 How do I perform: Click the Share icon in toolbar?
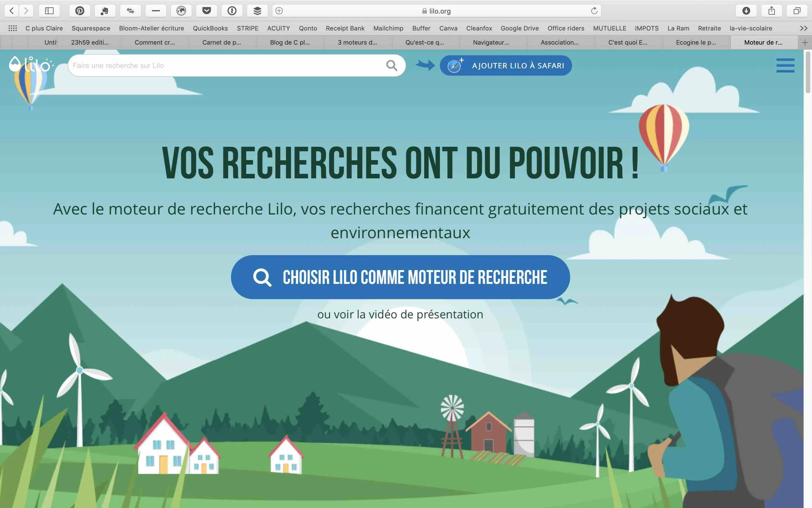point(771,11)
